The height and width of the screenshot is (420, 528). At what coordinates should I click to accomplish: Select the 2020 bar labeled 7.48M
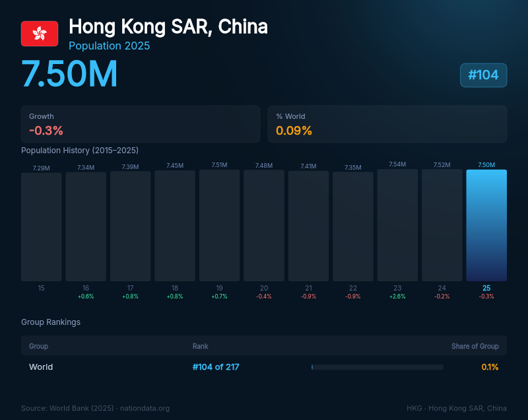[x=264, y=225]
